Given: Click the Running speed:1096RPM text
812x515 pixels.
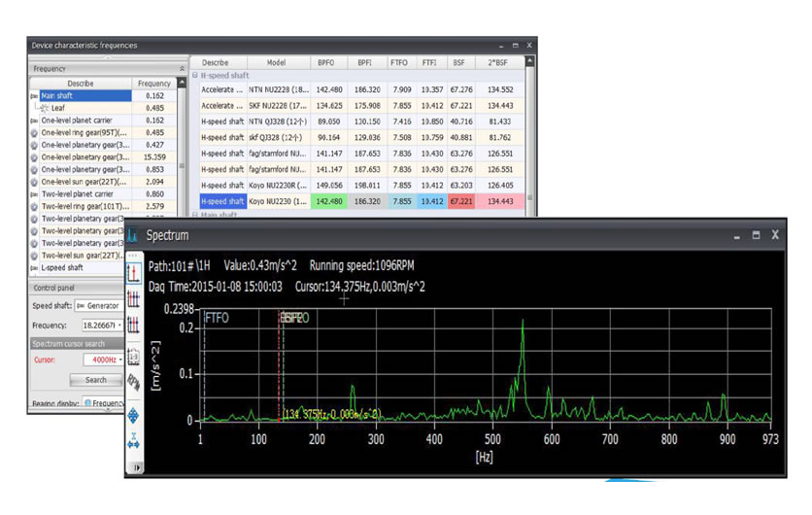Looking at the screenshot, I should (361, 266).
